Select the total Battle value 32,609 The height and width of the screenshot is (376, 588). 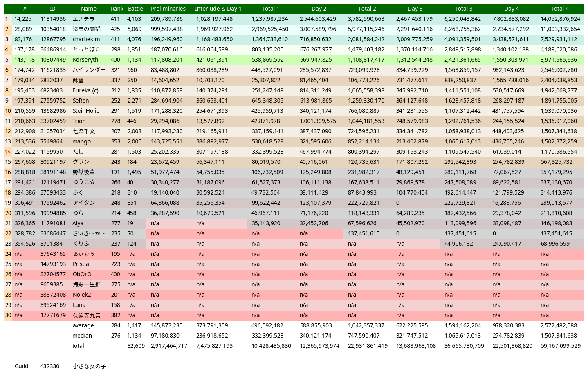tap(136, 346)
